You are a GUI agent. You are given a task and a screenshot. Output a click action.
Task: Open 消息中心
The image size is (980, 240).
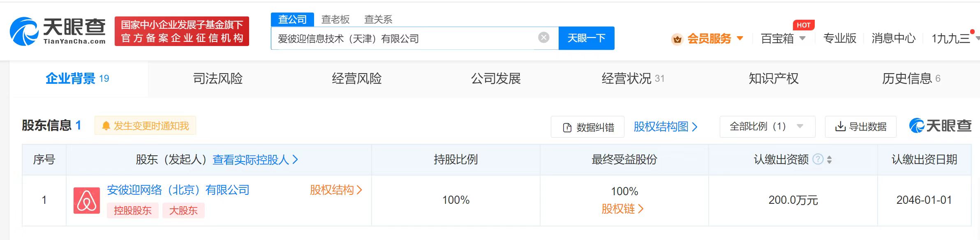[894, 38]
